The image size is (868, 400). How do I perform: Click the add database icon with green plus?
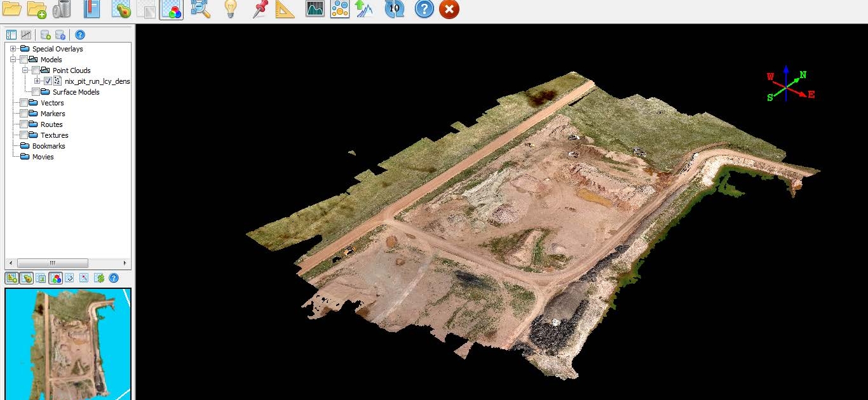(46, 35)
